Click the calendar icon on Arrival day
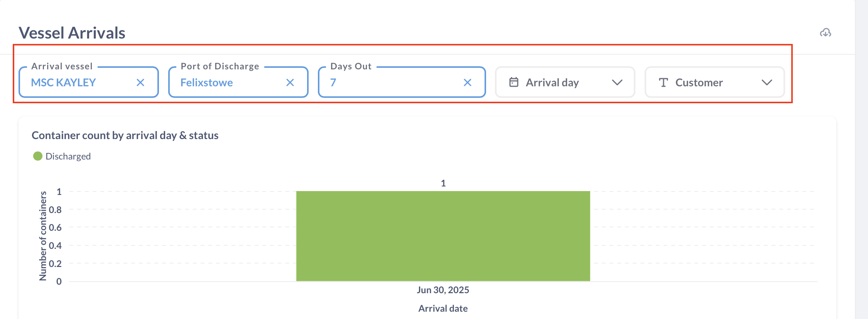The width and height of the screenshot is (868, 319). (514, 82)
